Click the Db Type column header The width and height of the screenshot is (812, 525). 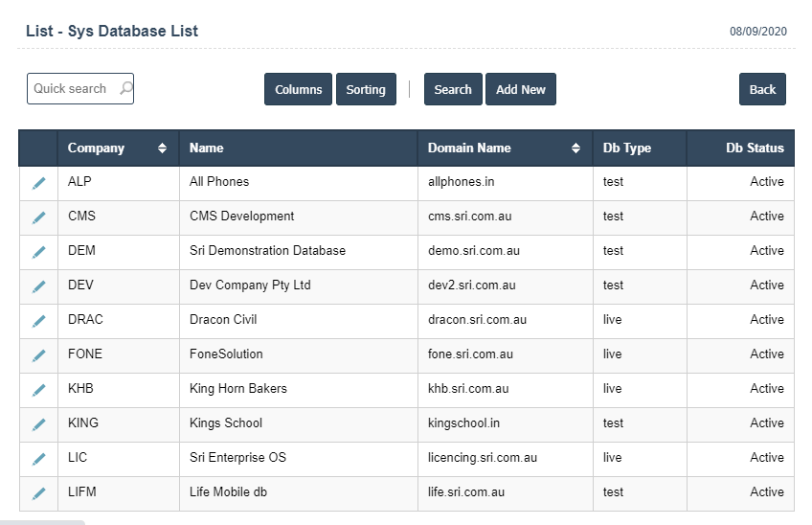click(627, 148)
